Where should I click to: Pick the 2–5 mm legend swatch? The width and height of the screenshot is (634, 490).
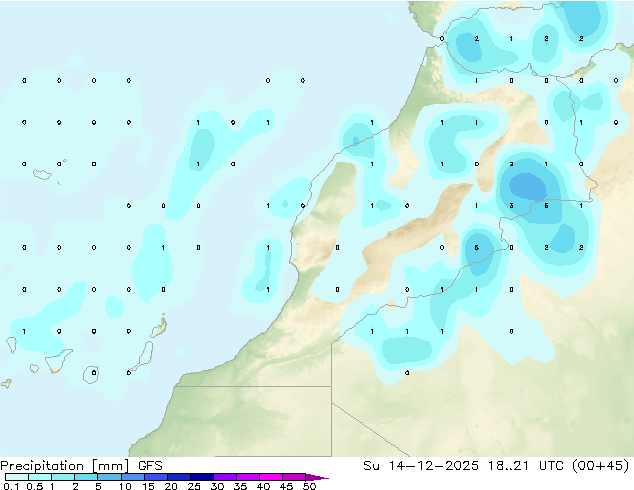[86, 477]
